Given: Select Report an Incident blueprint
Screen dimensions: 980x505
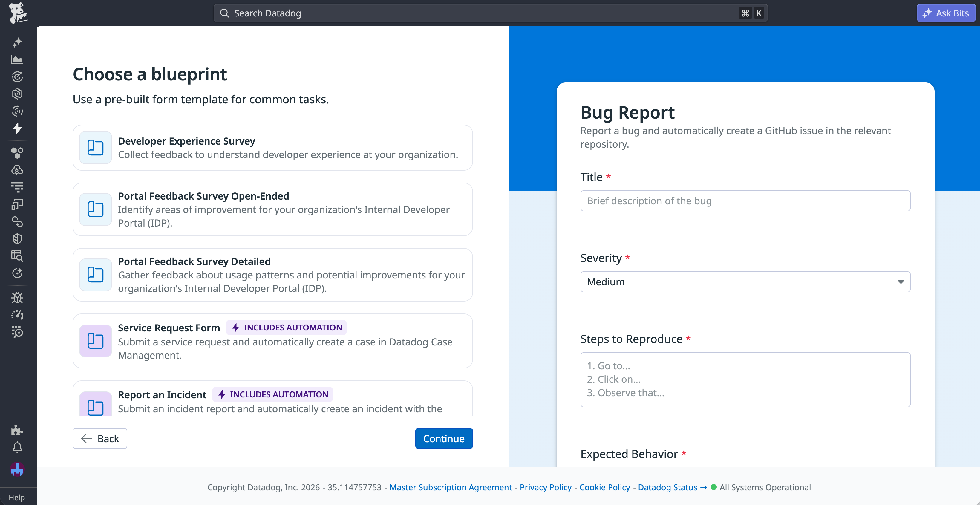Looking at the screenshot, I should pos(272,398).
